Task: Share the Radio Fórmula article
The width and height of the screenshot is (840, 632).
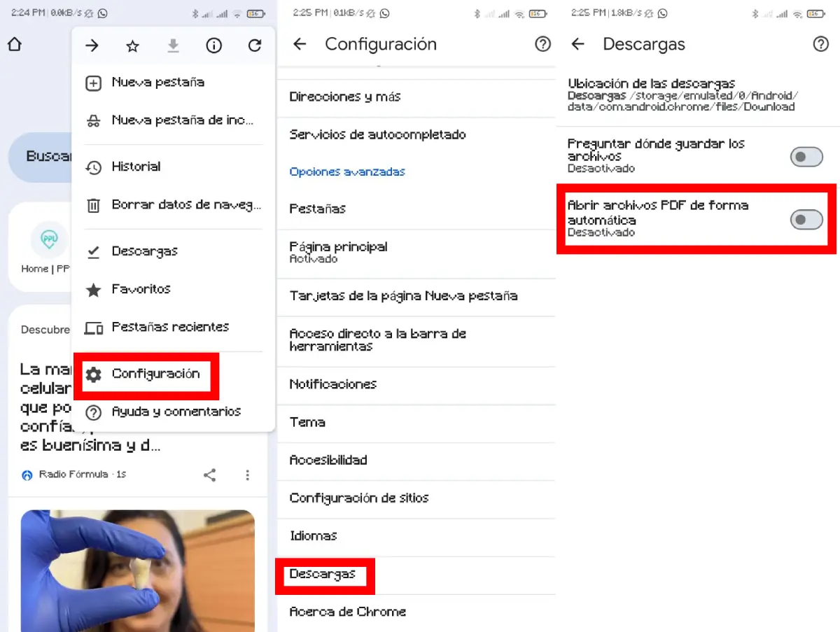Action: pos(209,475)
